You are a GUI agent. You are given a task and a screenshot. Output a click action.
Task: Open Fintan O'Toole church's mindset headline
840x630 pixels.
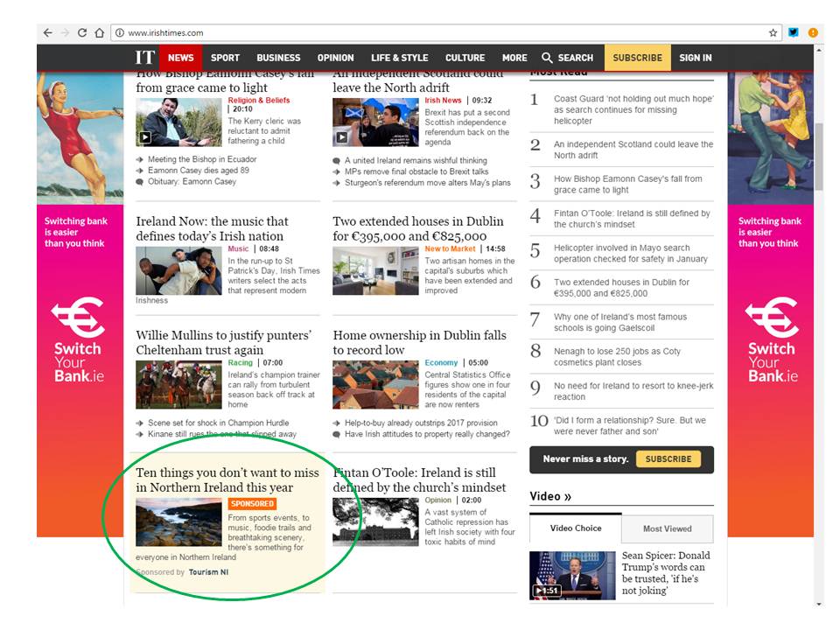pyautogui.click(x=419, y=480)
